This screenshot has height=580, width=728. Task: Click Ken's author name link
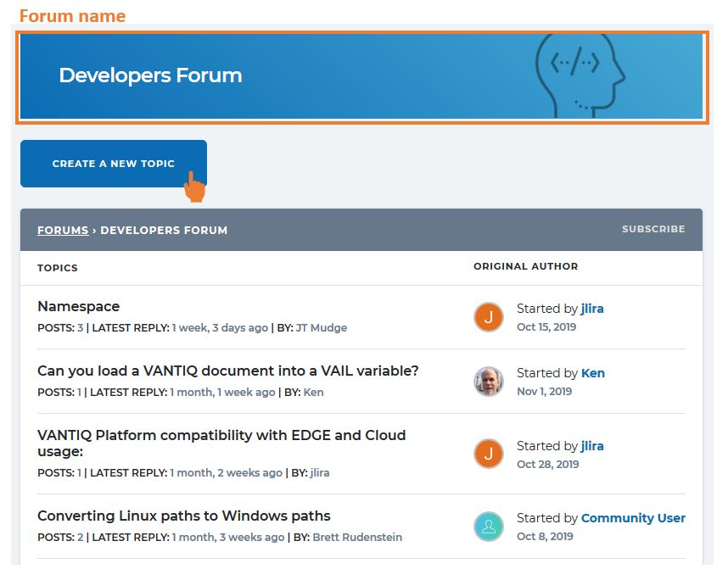click(313, 392)
